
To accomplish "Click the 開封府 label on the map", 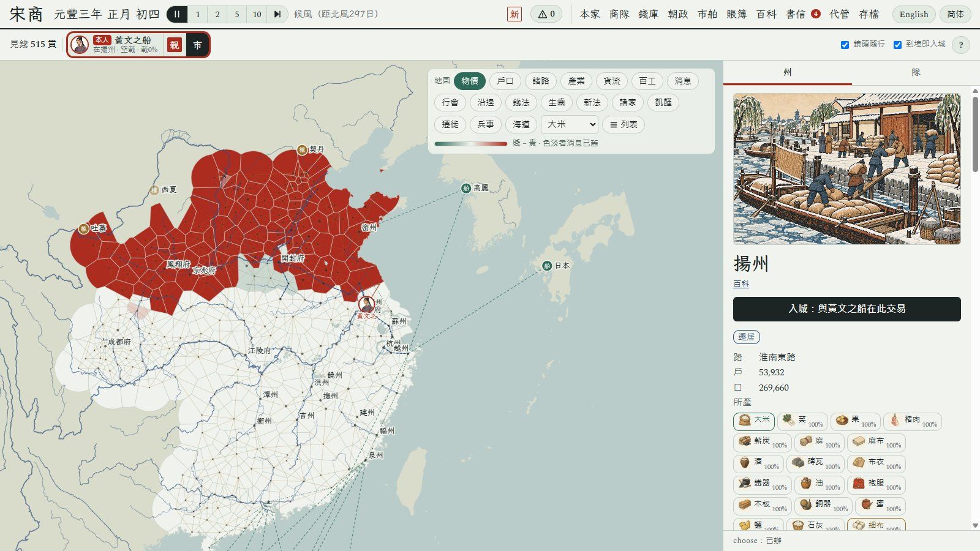I will [293, 258].
